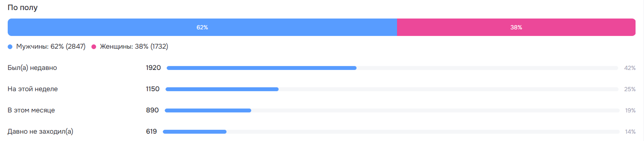Screen dimensions: 644x141
Task: Click the По полу section heading
Action: 23,7
